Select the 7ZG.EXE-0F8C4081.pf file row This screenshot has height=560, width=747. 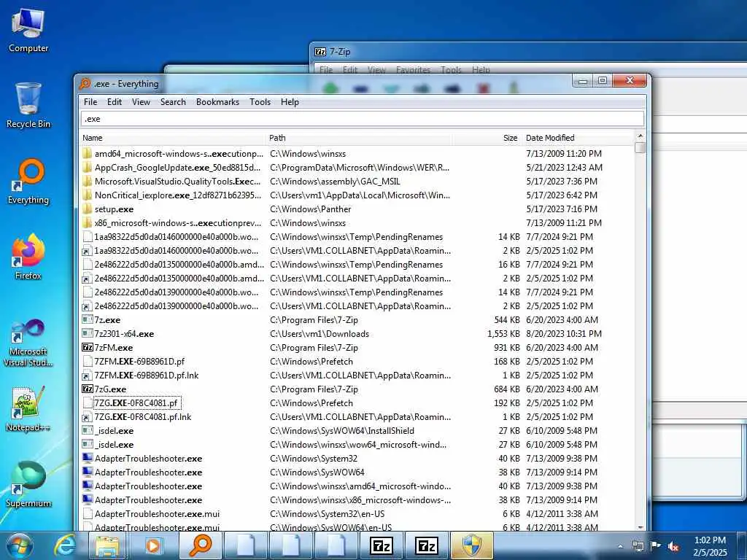click(x=357, y=402)
